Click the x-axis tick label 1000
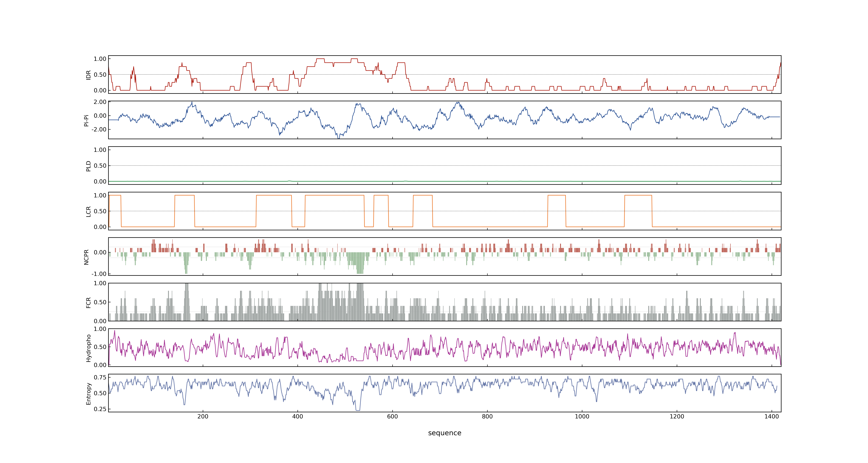Viewport: 868px width, 463px height. (x=582, y=416)
